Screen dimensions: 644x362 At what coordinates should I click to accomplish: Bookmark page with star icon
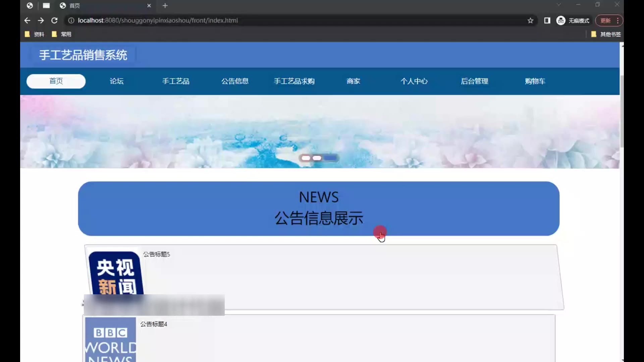click(x=530, y=20)
